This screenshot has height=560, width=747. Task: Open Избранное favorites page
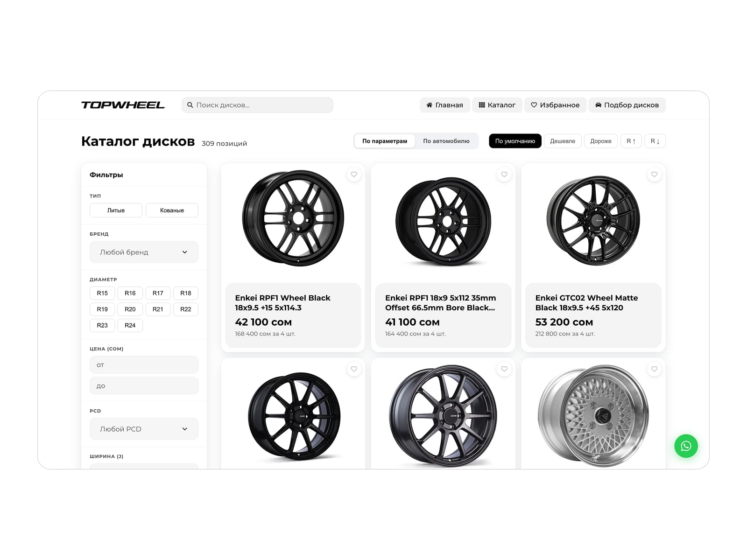[555, 105]
